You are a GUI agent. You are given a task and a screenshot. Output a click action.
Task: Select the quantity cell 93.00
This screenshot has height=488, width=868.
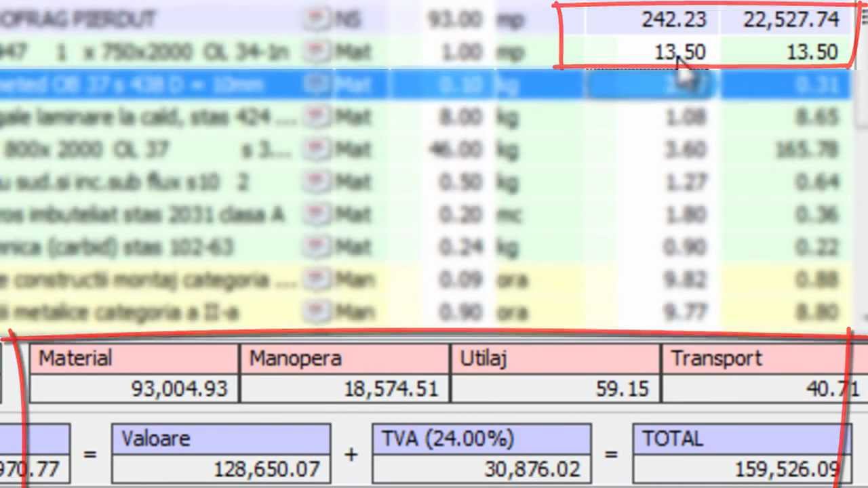coord(441,20)
